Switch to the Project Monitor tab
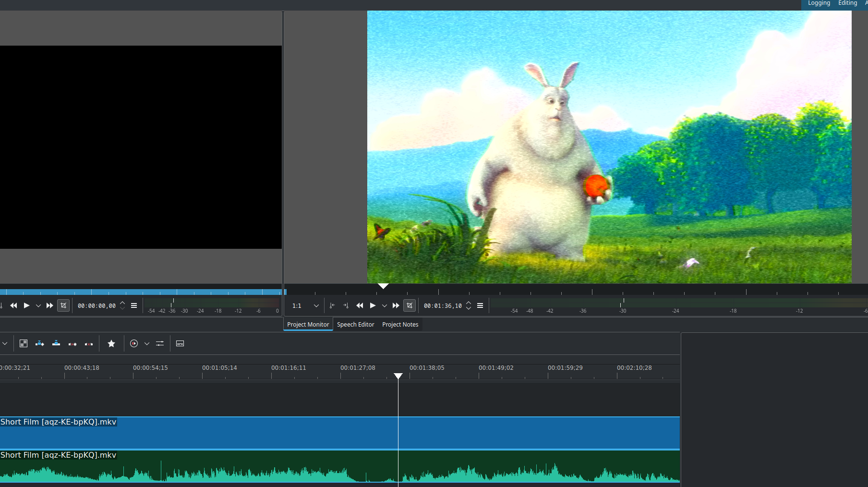Screen dimensions: 868x487 (308, 325)
